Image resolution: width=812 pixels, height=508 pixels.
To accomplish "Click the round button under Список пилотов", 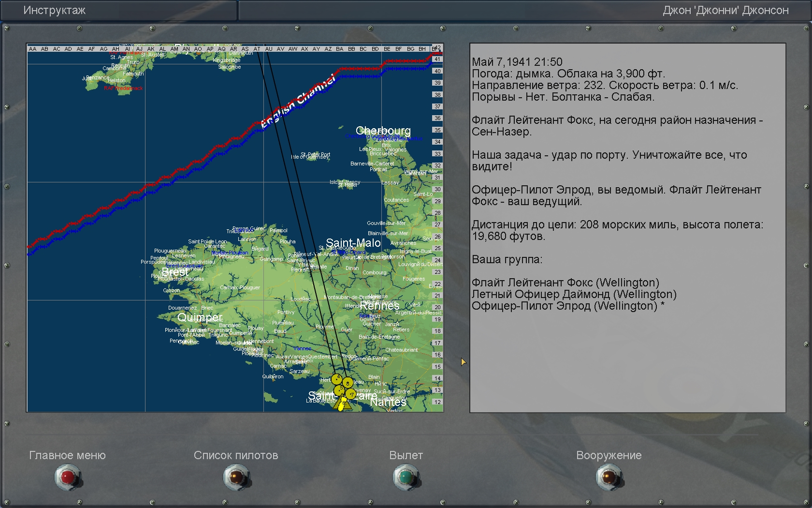I will click(236, 477).
